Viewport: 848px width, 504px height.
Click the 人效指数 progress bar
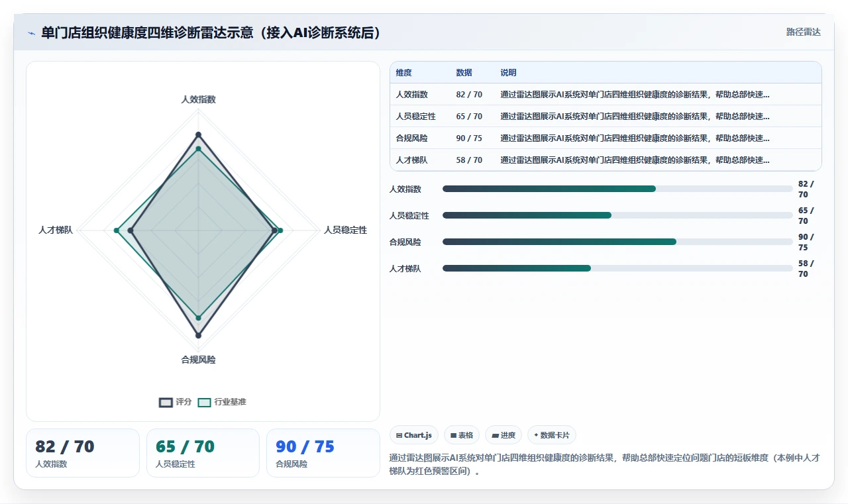617,189
